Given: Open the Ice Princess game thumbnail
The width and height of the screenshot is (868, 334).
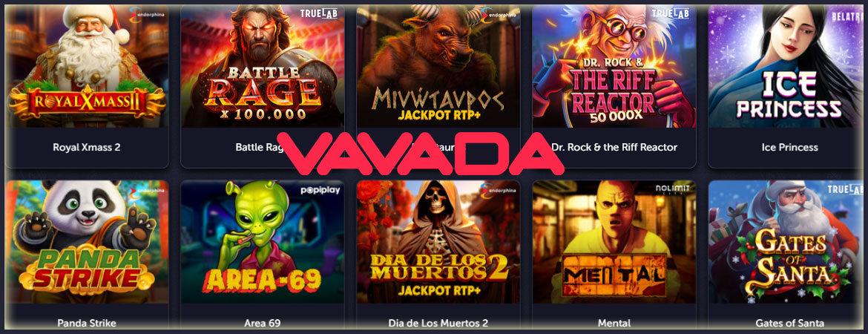Looking at the screenshot, I should click(788, 66).
